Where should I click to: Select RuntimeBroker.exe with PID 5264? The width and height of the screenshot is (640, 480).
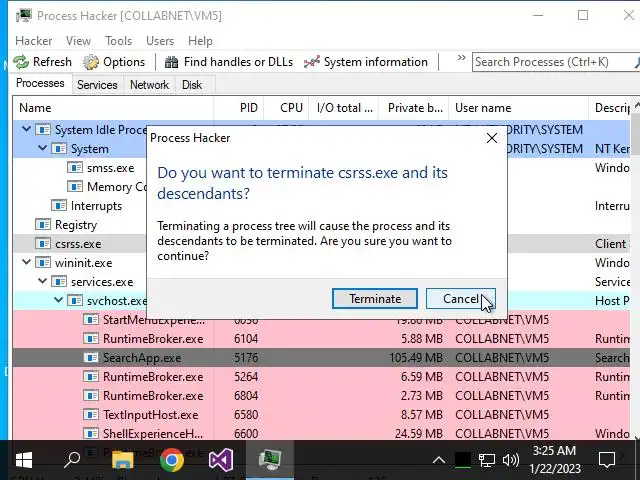point(321,377)
